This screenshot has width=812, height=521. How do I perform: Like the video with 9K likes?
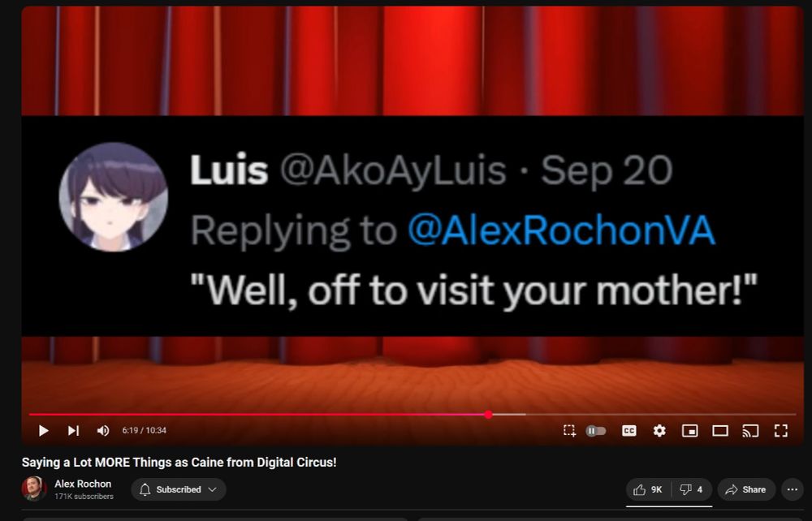coord(648,489)
